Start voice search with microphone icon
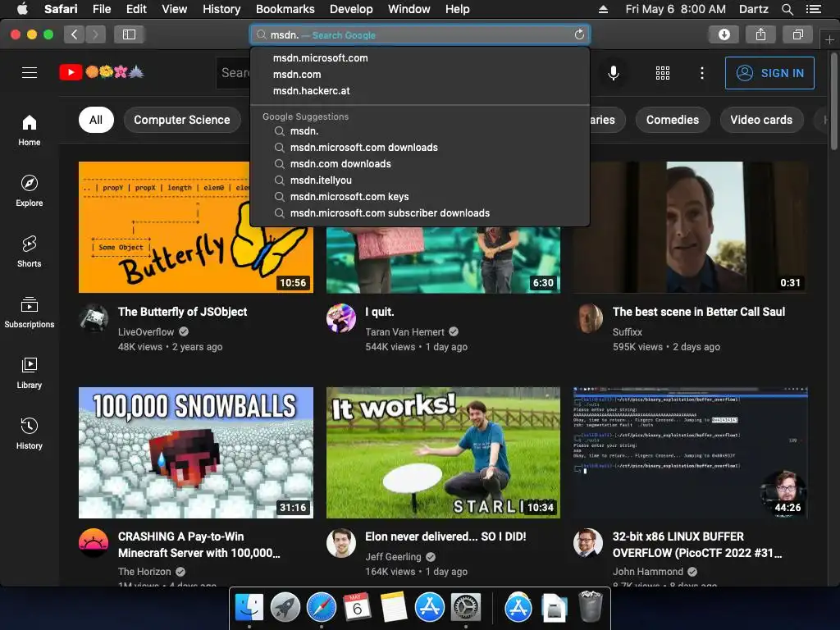Image resolution: width=840 pixels, height=630 pixels. pyautogui.click(x=614, y=73)
